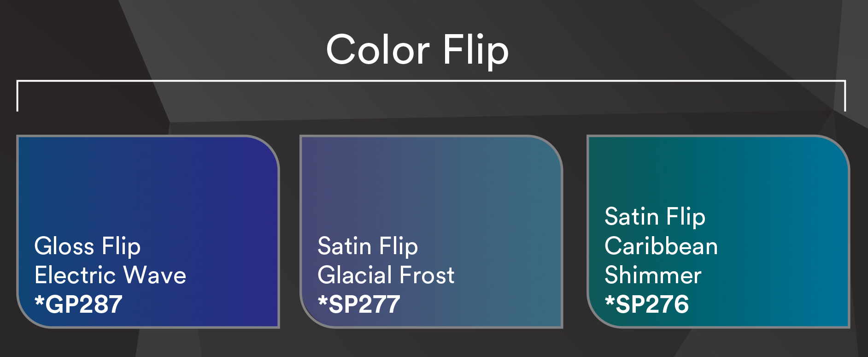The width and height of the screenshot is (868, 357).
Task: Click the word Flip in heading
Action: point(476,51)
